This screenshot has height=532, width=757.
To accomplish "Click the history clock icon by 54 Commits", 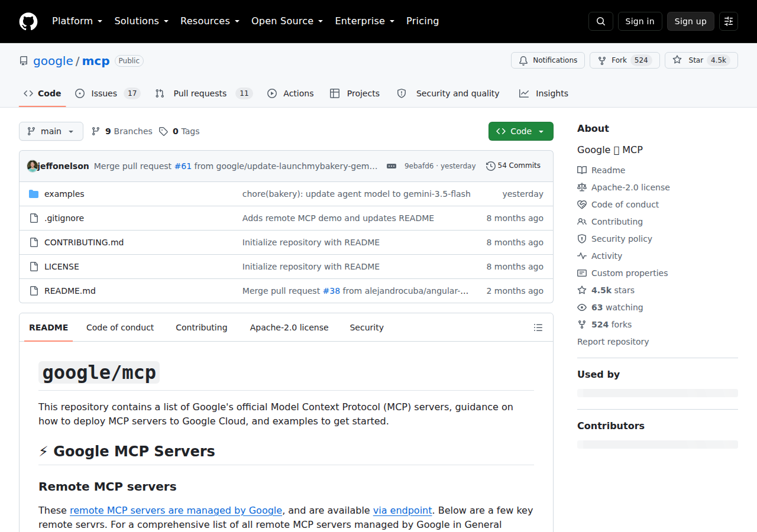I will pos(490,166).
